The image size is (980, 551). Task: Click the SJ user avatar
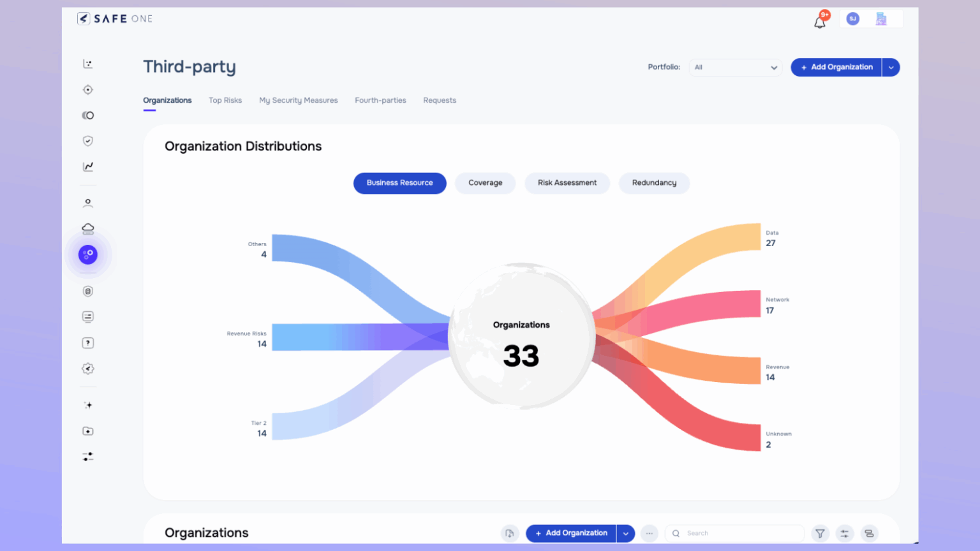852,19
